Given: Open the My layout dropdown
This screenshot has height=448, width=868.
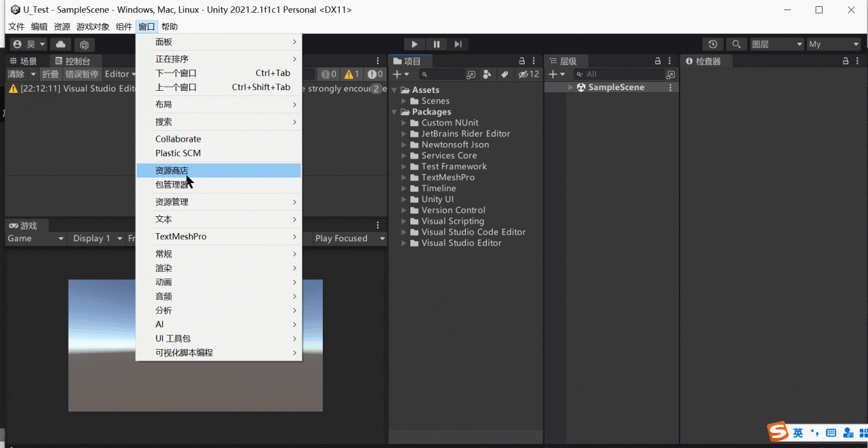Looking at the screenshot, I should pos(833,44).
